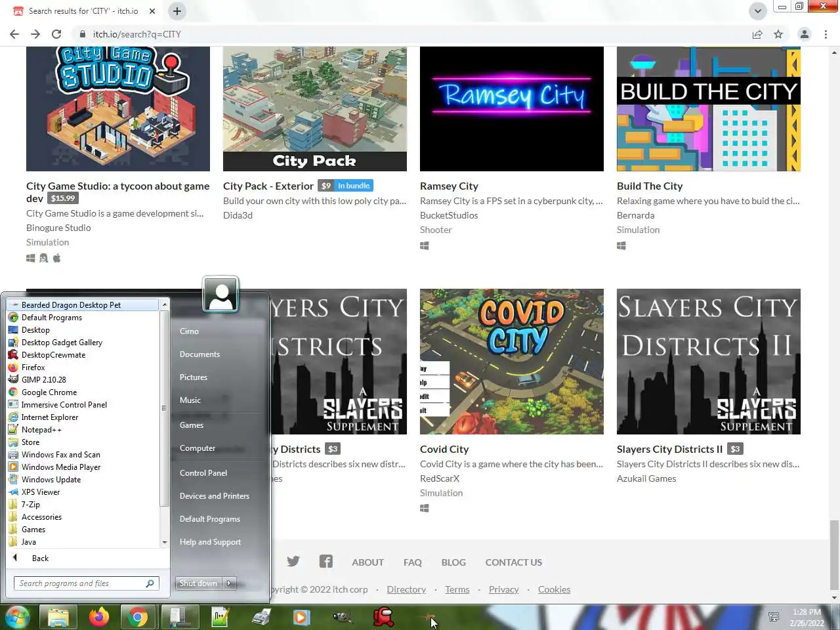Open the Shut down options arrow
840x630 pixels.
pyautogui.click(x=229, y=583)
